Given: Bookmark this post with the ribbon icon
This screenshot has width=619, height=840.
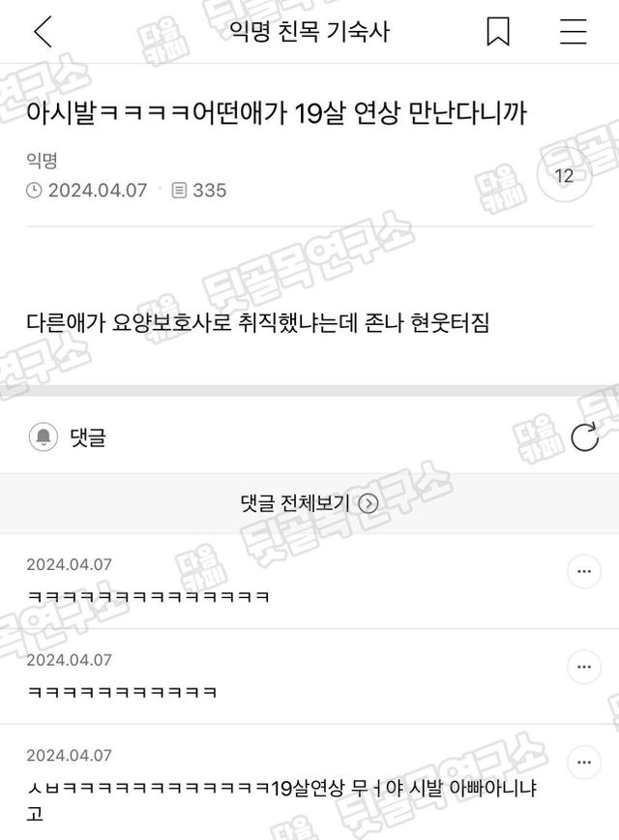Looking at the screenshot, I should pyautogui.click(x=498, y=32).
